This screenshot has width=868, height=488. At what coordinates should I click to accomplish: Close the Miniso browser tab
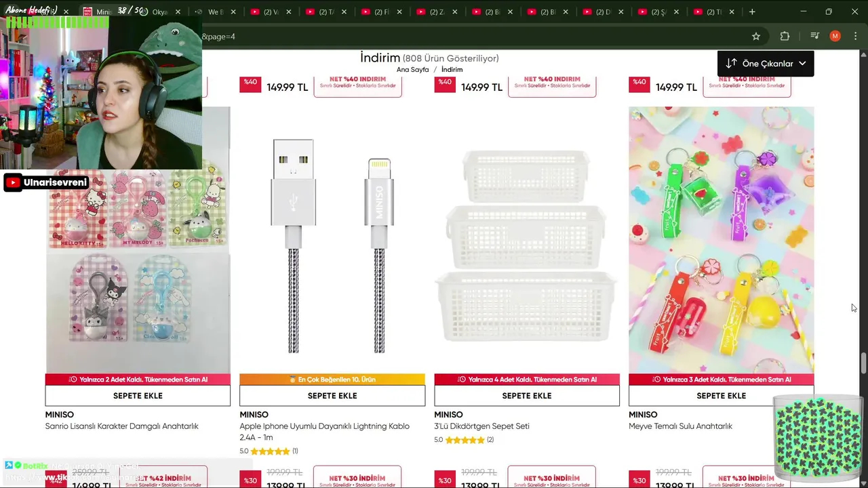click(x=123, y=12)
